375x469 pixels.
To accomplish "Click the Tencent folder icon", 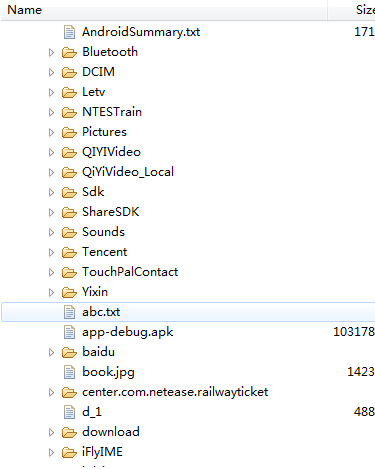I will (69, 252).
